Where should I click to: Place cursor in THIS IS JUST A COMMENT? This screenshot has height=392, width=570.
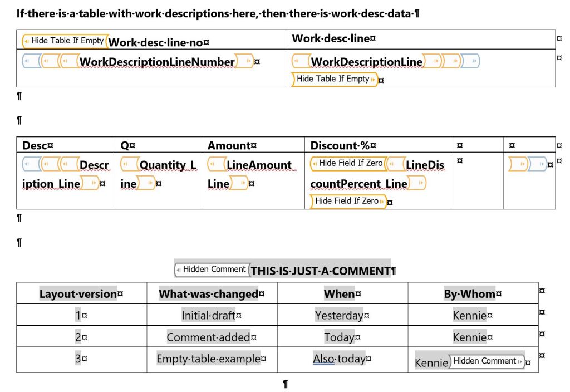[321, 271]
